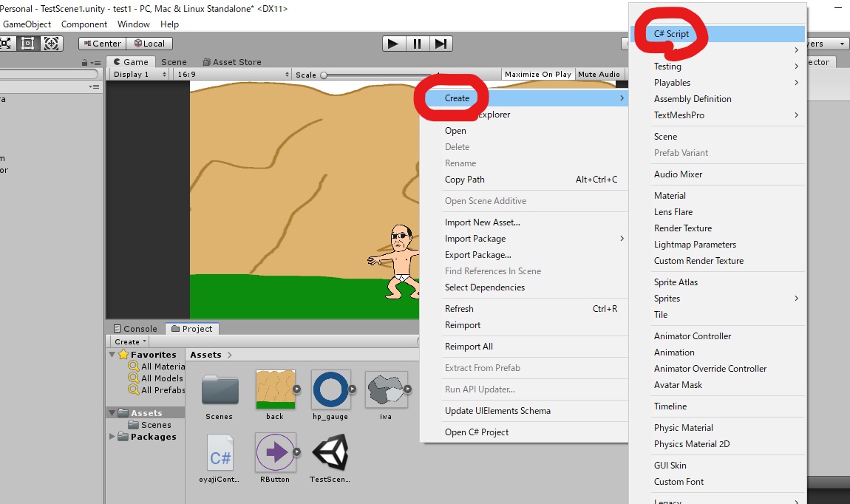Image resolution: width=850 pixels, height=504 pixels.
Task: Click the Pause button in the toolbar
Action: tap(417, 44)
